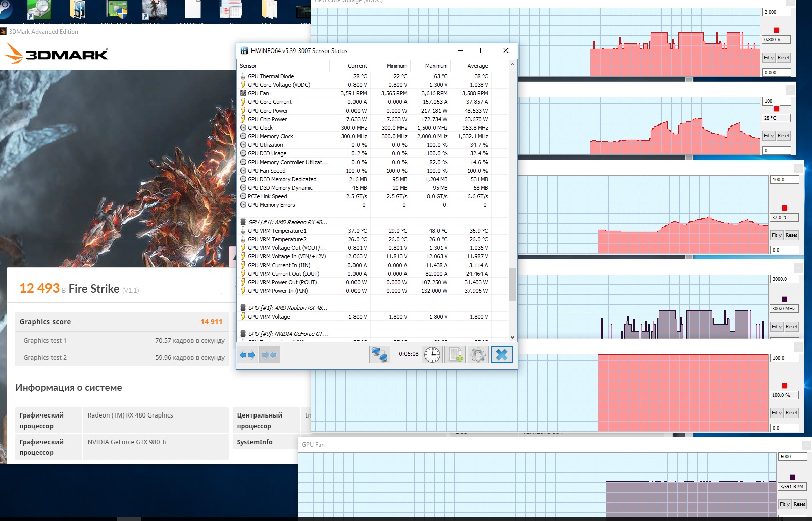Click the collapse columns arrows icon in HWiNFO

tap(270, 355)
